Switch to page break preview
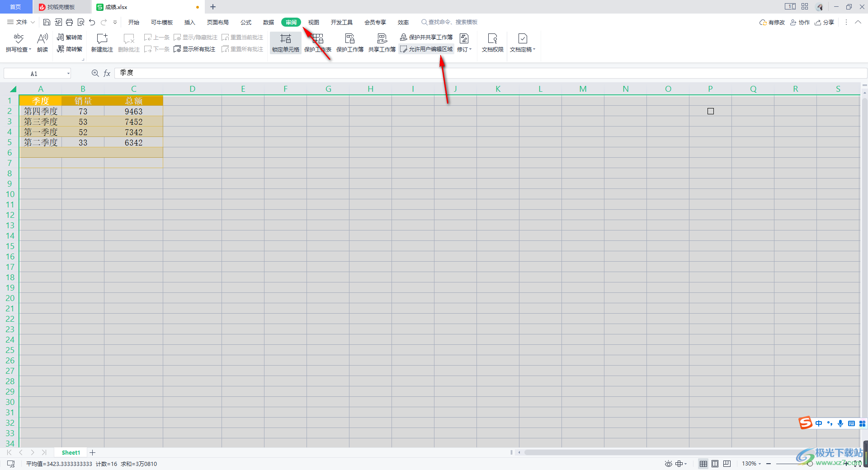 coord(727,464)
